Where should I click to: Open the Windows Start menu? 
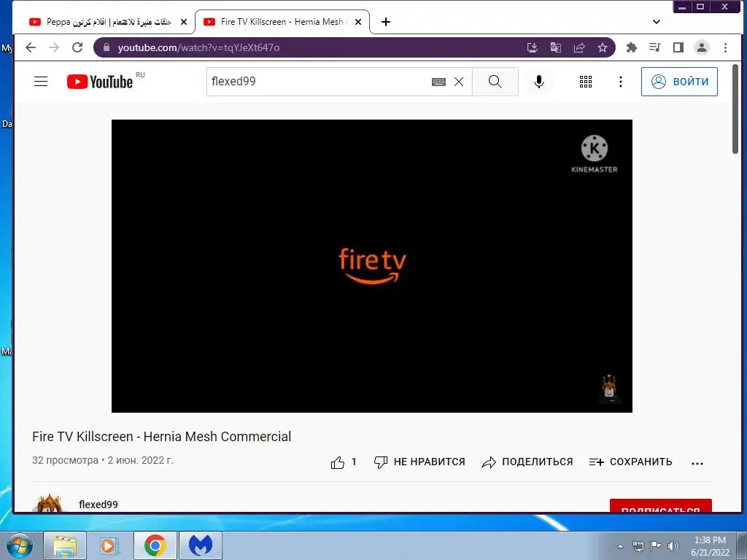pyautogui.click(x=20, y=545)
